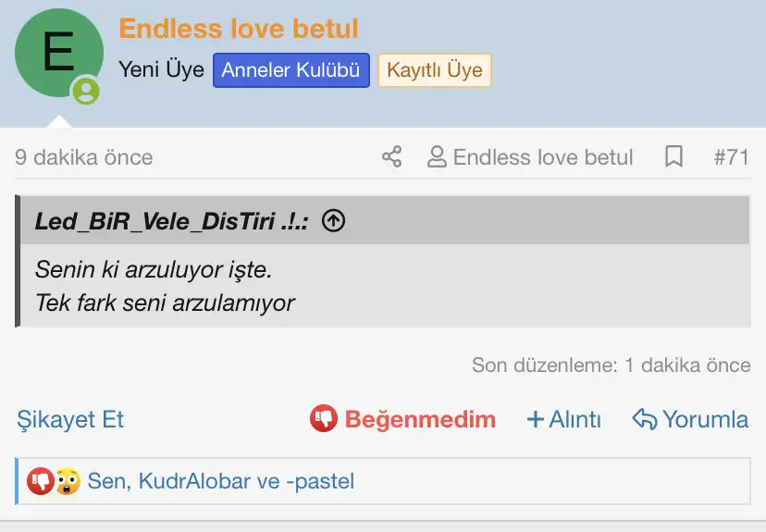
Task: Toggle the Beğenmedim reaction
Action: pyautogui.click(x=403, y=419)
